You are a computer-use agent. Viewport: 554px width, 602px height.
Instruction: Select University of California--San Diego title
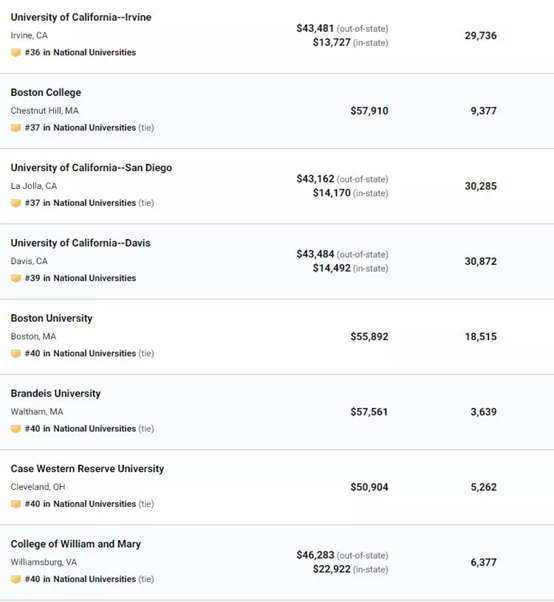tap(91, 168)
